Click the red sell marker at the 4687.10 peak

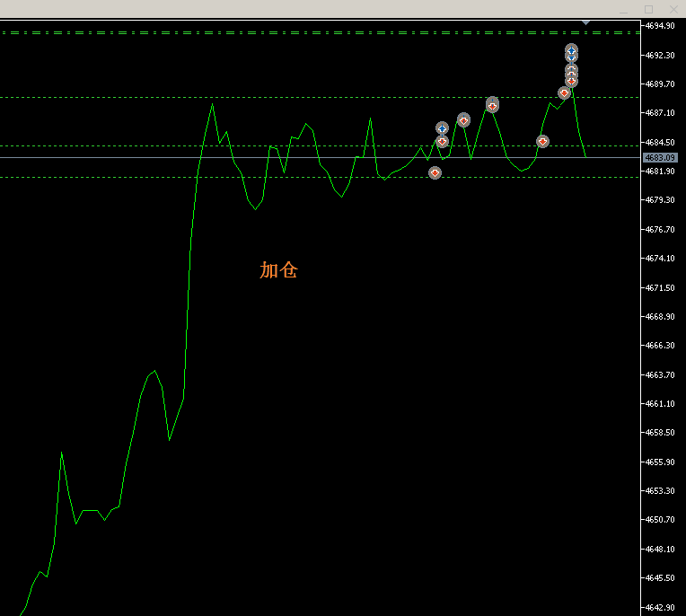[x=463, y=119]
